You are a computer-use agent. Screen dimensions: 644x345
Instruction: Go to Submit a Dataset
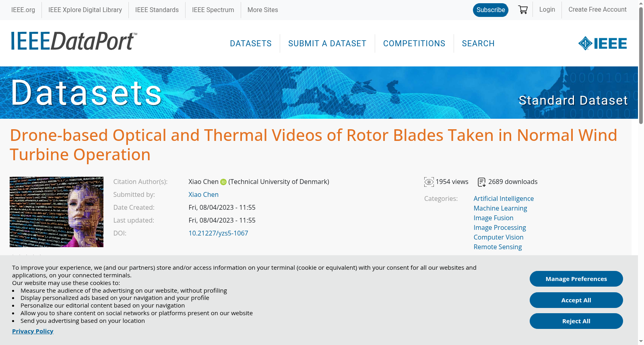coord(327,43)
